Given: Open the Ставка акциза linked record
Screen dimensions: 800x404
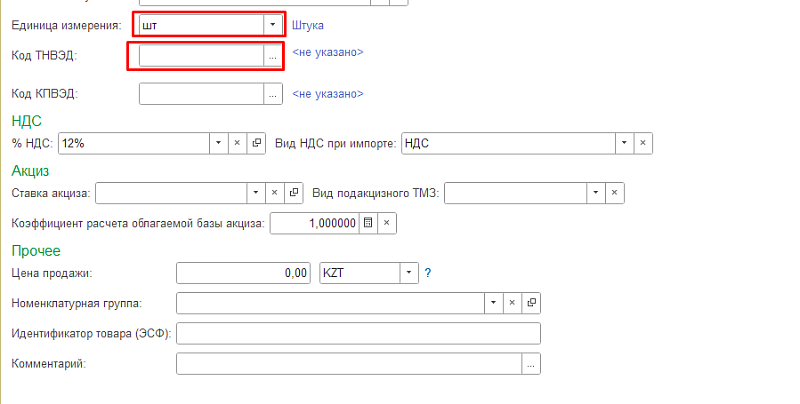Looking at the screenshot, I should tap(293, 192).
